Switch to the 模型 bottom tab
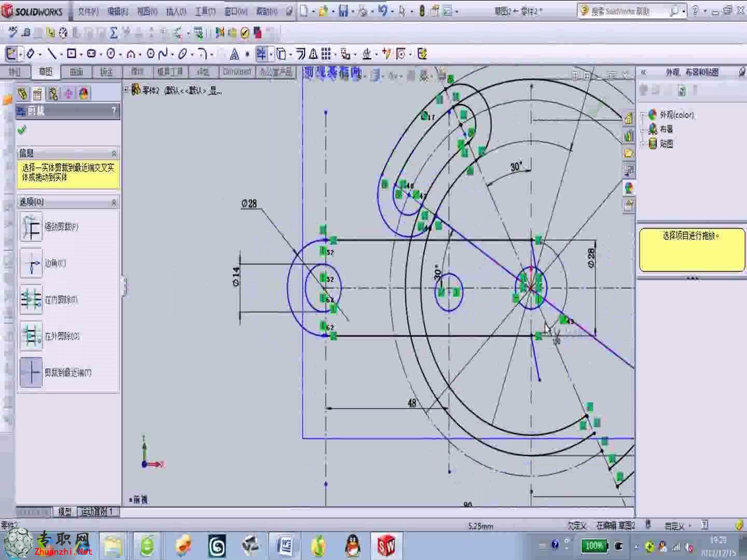 click(65, 512)
